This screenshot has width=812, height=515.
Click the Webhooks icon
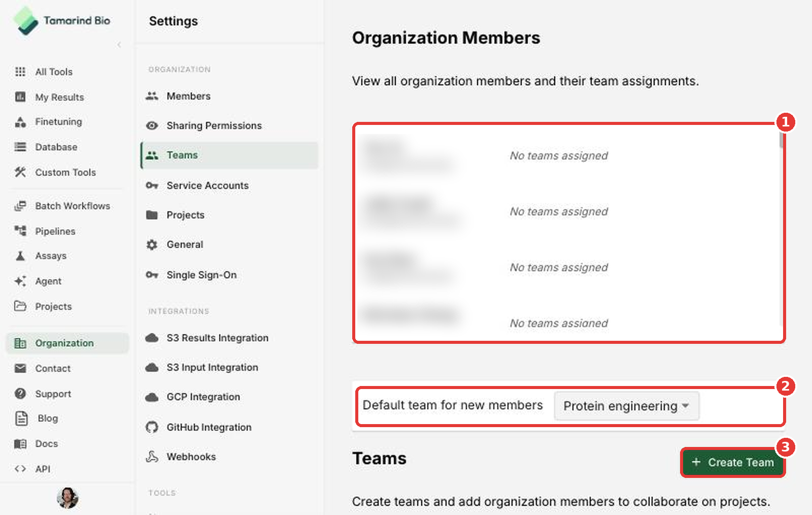click(x=152, y=457)
